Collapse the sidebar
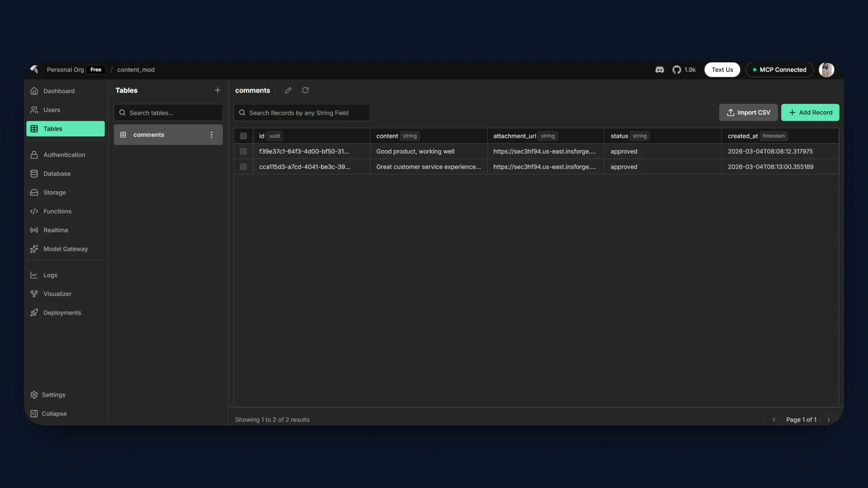868x488 pixels. click(x=53, y=413)
